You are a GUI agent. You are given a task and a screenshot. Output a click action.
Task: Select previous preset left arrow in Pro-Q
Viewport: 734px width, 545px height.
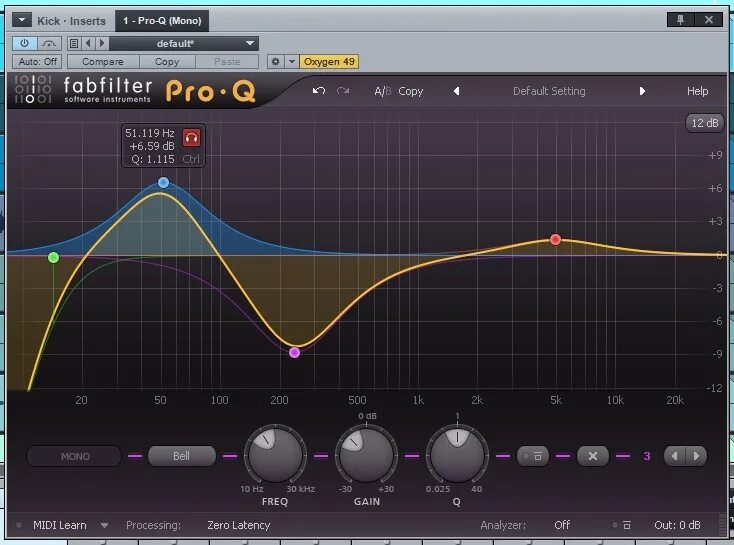point(456,91)
